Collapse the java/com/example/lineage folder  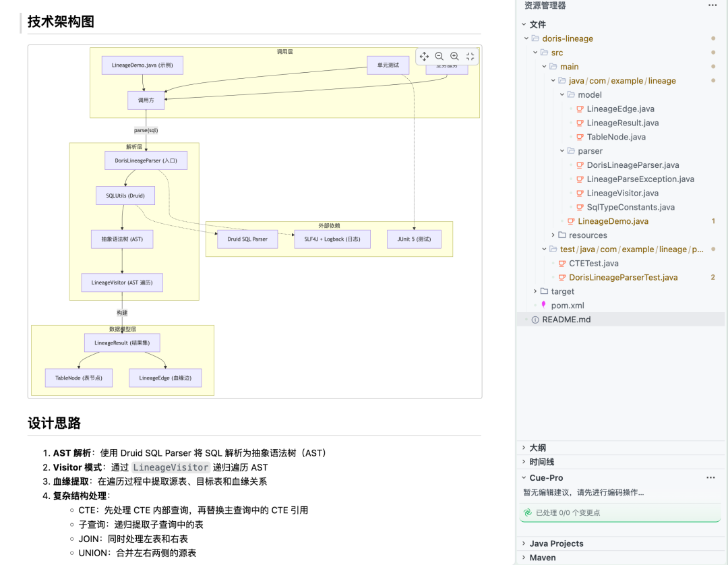tap(553, 81)
